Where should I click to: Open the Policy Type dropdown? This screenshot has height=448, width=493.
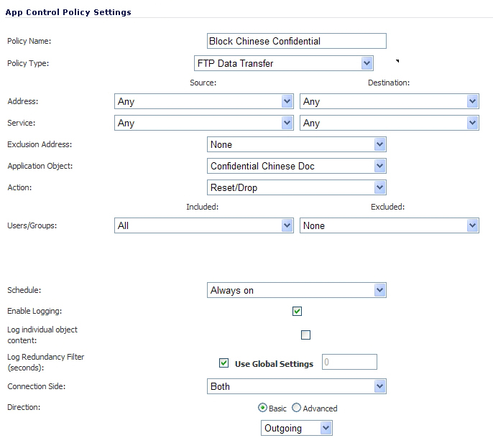click(284, 63)
